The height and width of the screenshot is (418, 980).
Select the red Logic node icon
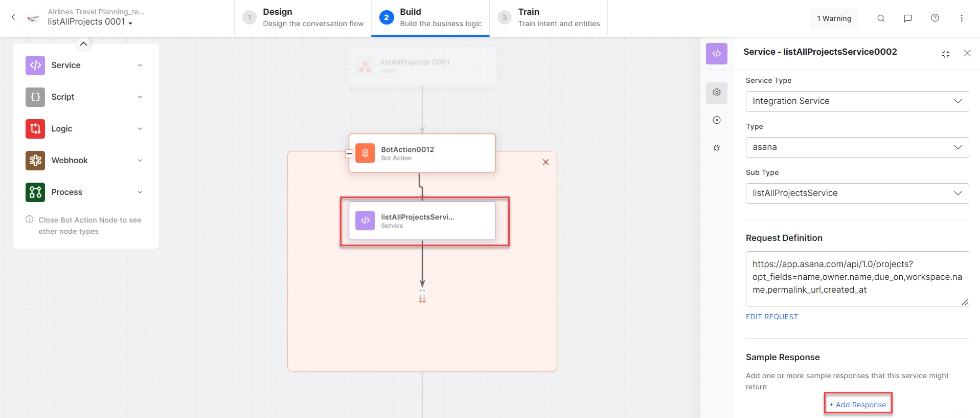point(35,129)
